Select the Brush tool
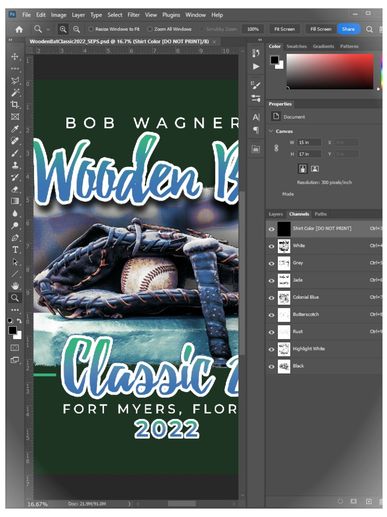Viewport: 387px width, 517px height. [15, 153]
